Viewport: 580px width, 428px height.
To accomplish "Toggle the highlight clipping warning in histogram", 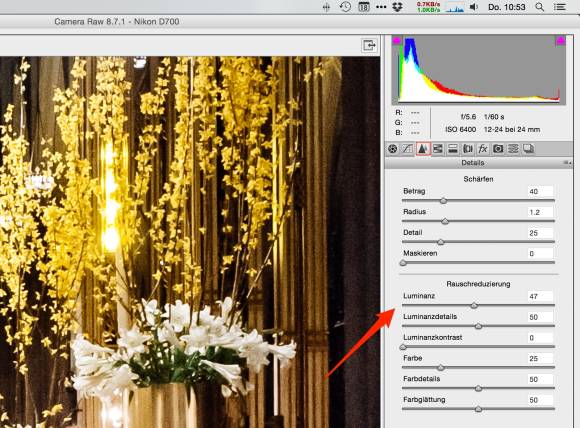I will (x=560, y=40).
